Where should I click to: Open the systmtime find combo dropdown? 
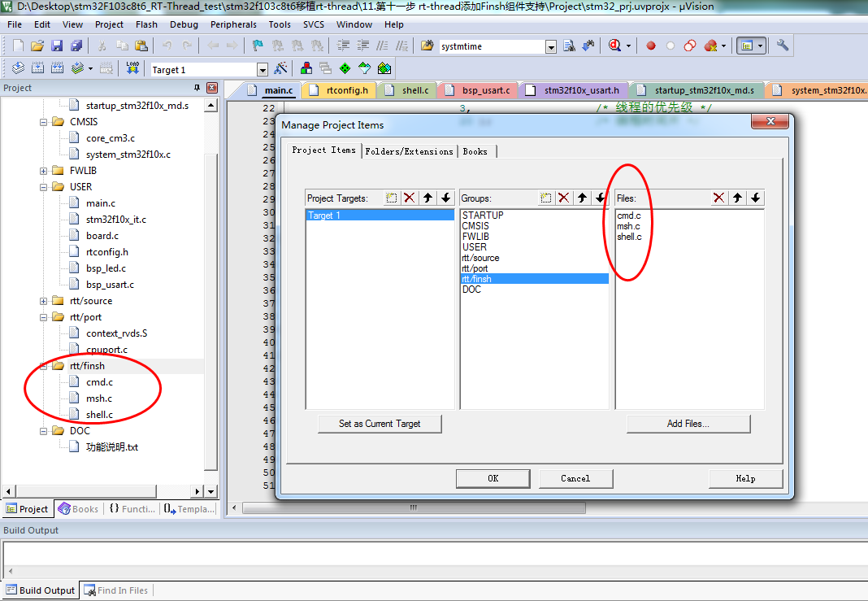click(551, 46)
